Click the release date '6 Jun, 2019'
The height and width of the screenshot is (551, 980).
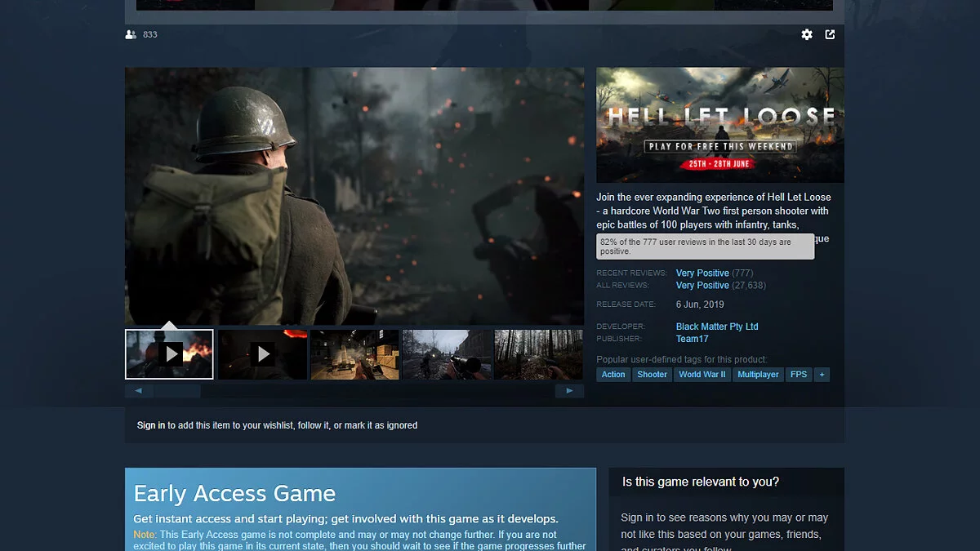click(x=700, y=304)
